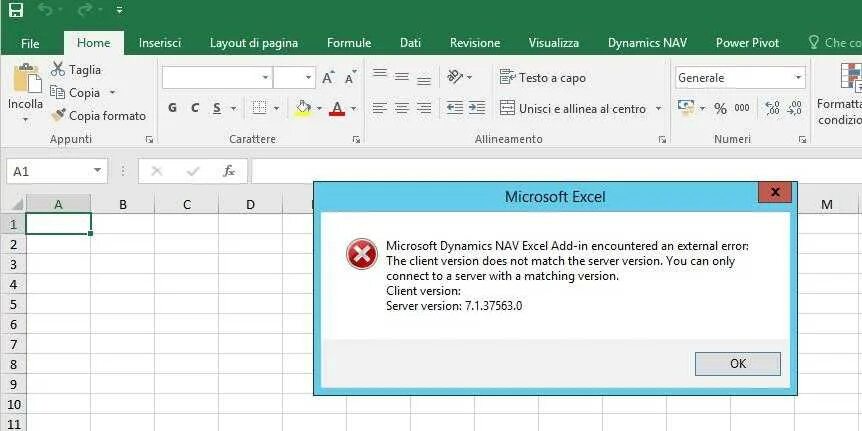
Task: Open the Dynamics NAV tab
Action: pyautogui.click(x=647, y=43)
